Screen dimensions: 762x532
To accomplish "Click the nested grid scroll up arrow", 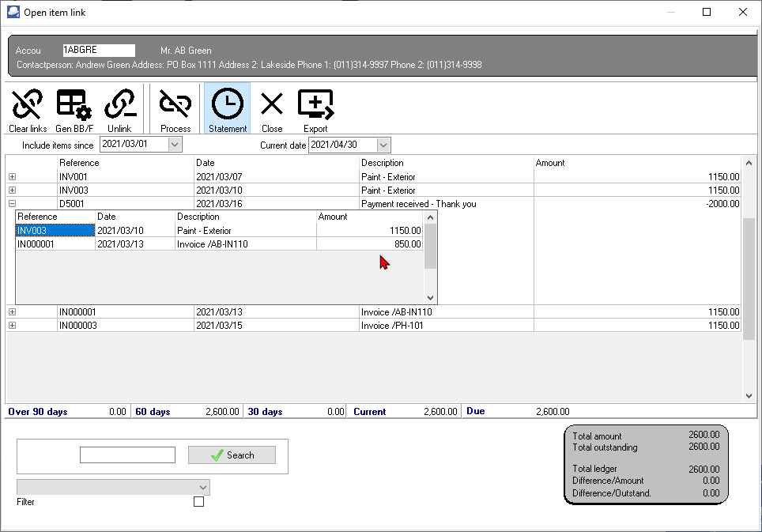I will pyautogui.click(x=430, y=217).
